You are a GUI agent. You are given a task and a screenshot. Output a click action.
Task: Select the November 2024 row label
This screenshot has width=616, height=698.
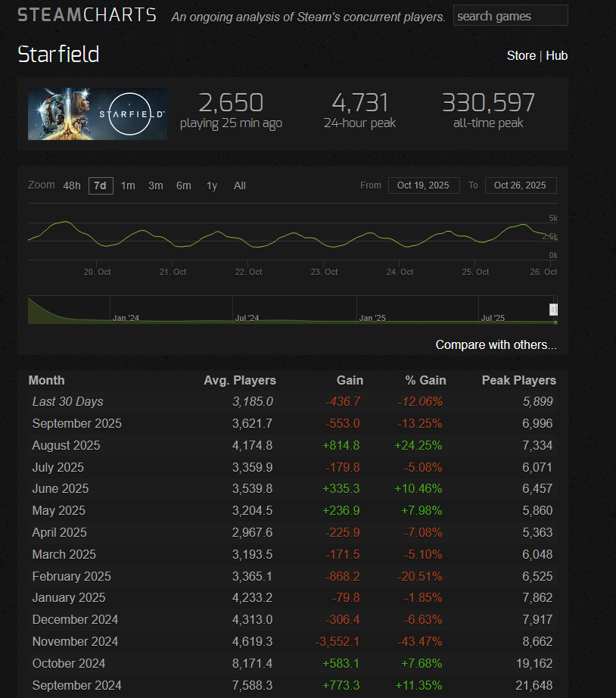75,641
